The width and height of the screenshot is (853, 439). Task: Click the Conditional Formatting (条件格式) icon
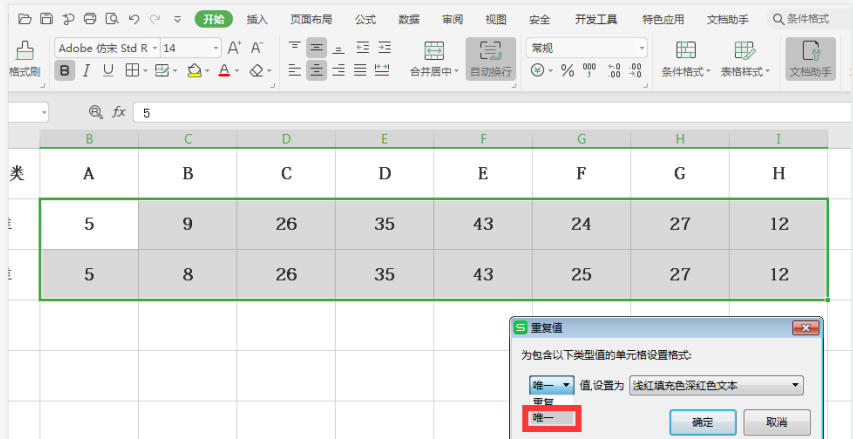(x=685, y=51)
